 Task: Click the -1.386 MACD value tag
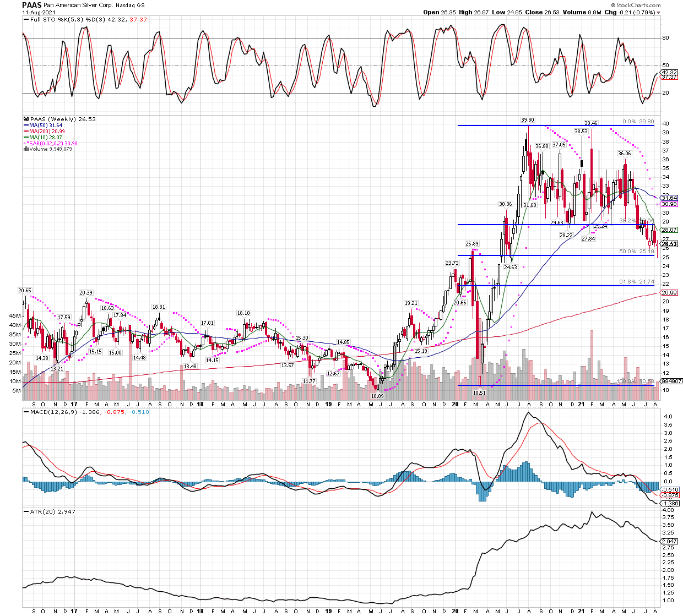[x=669, y=503]
